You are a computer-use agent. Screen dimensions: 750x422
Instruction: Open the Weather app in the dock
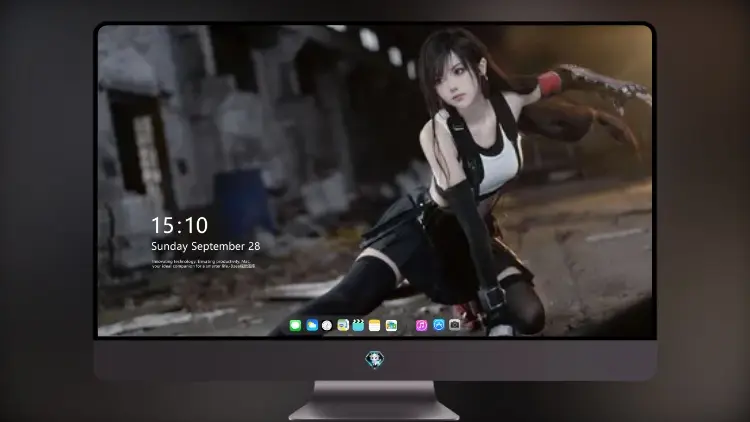(311, 325)
